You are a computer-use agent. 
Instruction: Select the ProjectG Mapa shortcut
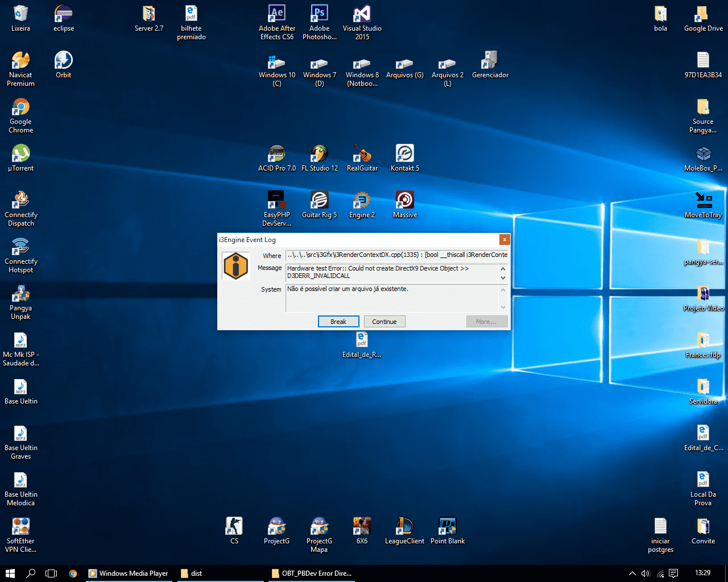click(320, 535)
